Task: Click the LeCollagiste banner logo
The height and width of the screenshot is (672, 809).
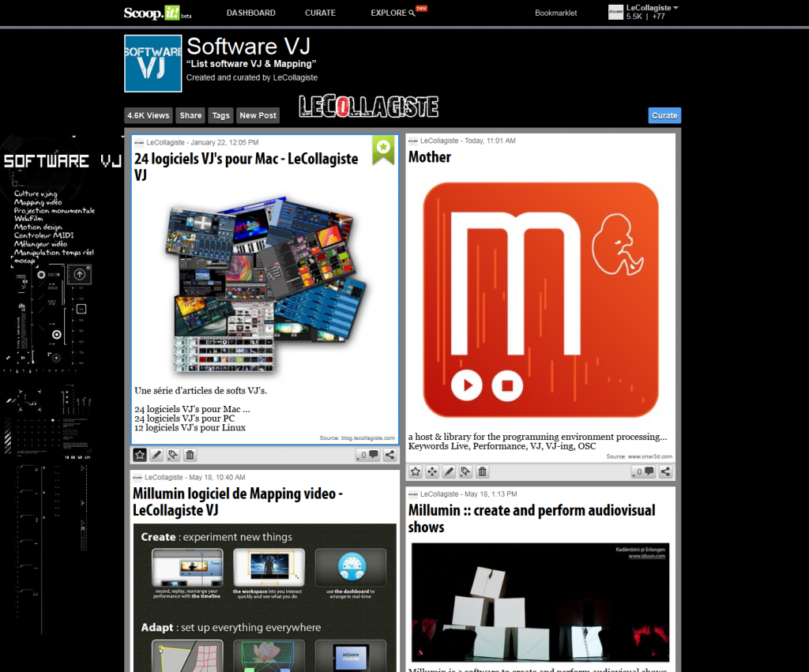Action: click(369, 107)
